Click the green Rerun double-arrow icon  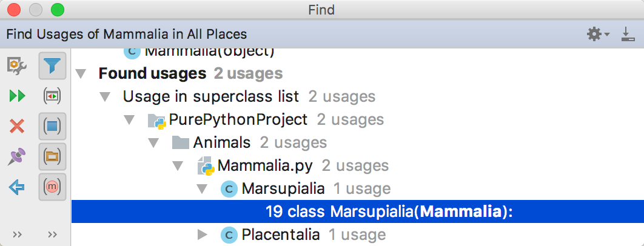coord(17,96)
